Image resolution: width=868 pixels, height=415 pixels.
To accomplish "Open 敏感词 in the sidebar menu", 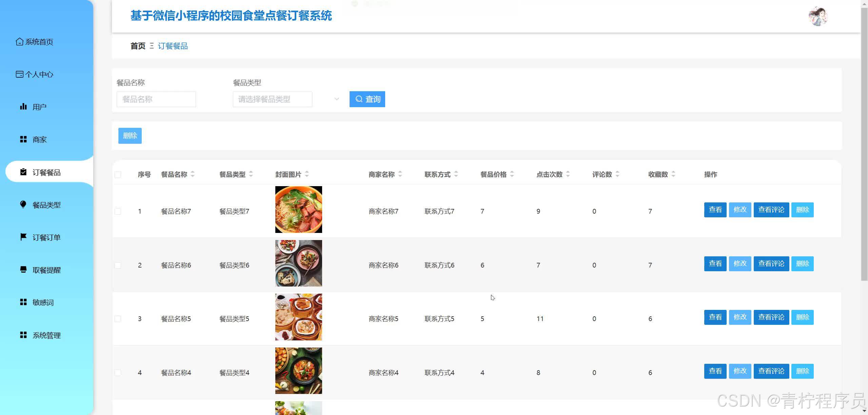I will pos(43,302).
